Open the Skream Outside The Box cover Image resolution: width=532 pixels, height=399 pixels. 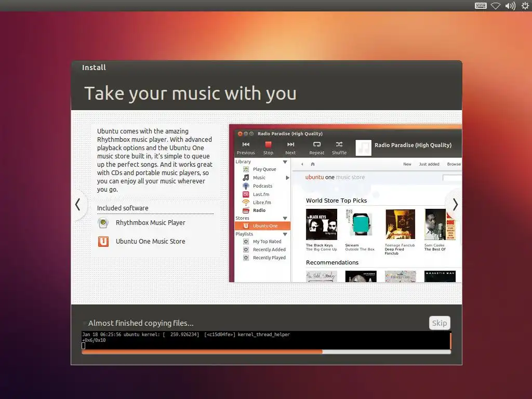(361, 224)
